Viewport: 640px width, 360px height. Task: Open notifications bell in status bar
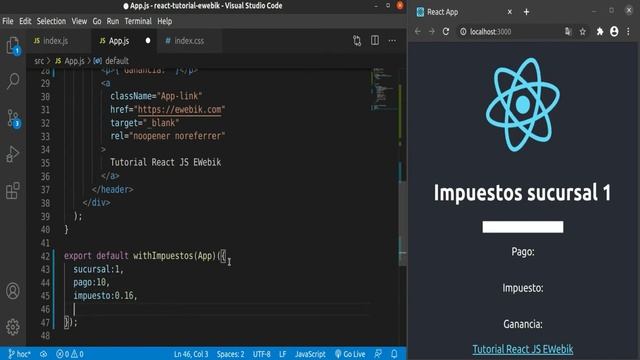tap(394, 354)
